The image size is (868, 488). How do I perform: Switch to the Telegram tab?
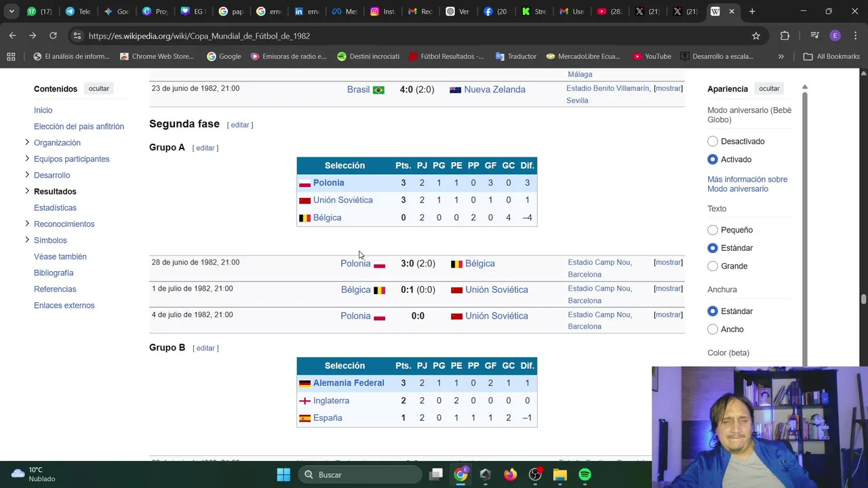pos(78,12)
